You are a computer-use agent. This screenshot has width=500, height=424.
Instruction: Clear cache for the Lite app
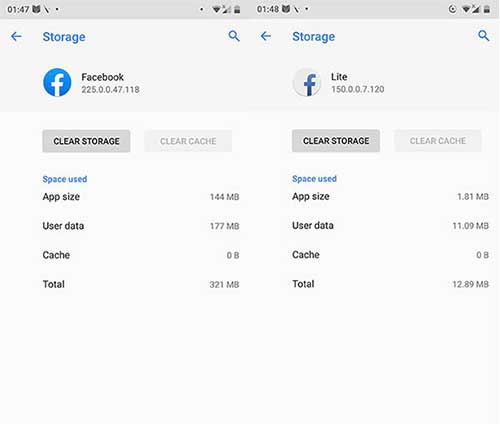(438, 141)
